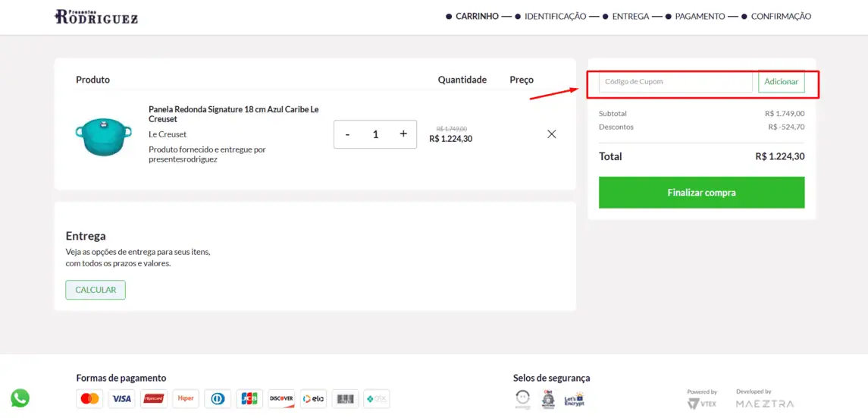Image resolution: width=868 pixels, height=418 pixels.
Task: Select the IDENTIFICAÇÃO checkout step
Action: tap(555, 17)
